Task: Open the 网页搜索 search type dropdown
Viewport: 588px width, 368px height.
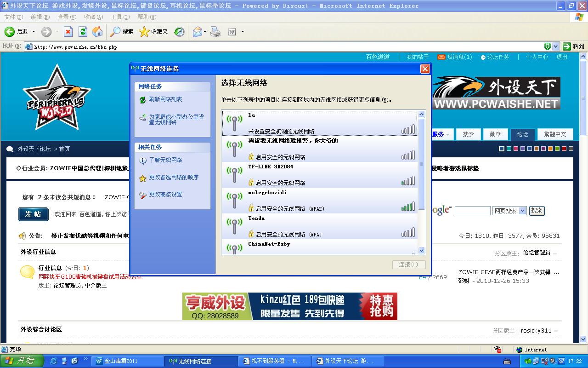Action: click(x=522, y=211)
